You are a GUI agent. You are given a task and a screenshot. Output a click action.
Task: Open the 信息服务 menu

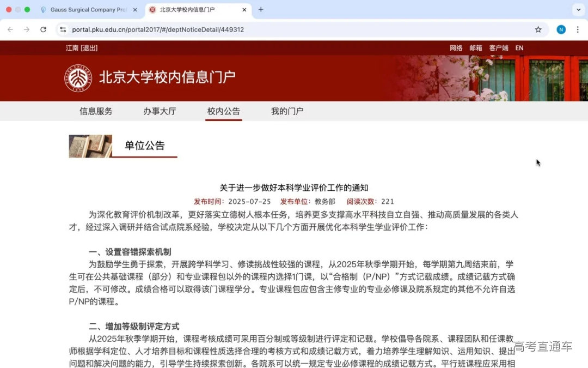tap(96, 111)
